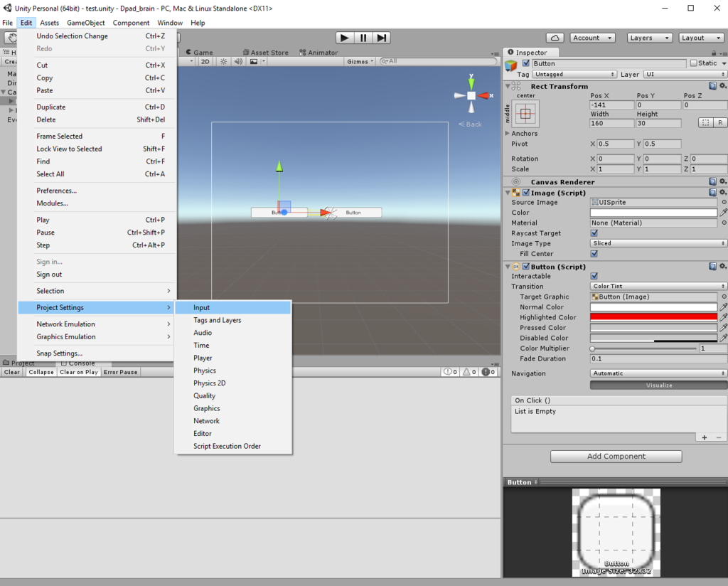Open Image Script help book icon
The width and height of the screenshot is (728, 586).
coord(712,192)
